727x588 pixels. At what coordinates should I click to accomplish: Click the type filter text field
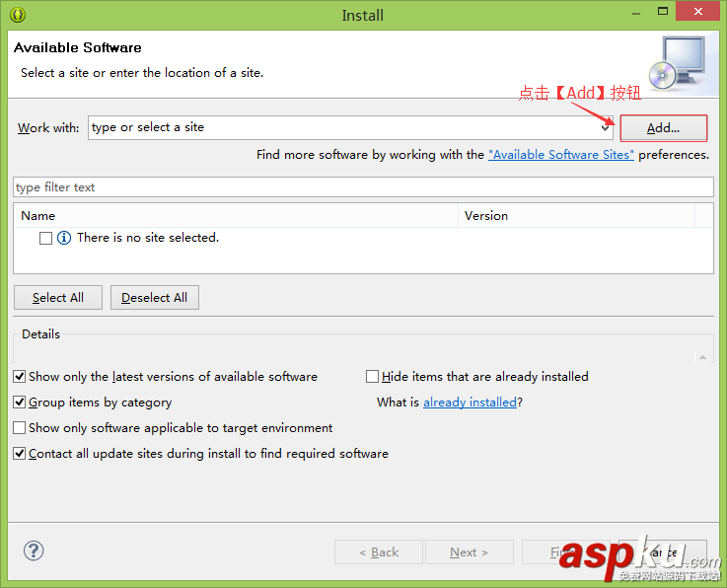pos(363,186)
